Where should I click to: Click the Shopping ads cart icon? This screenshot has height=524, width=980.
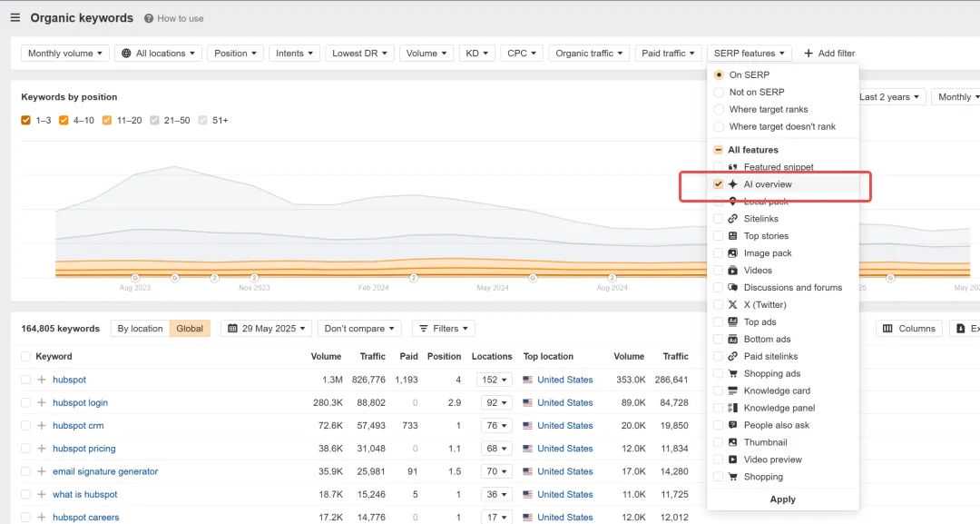732,373
